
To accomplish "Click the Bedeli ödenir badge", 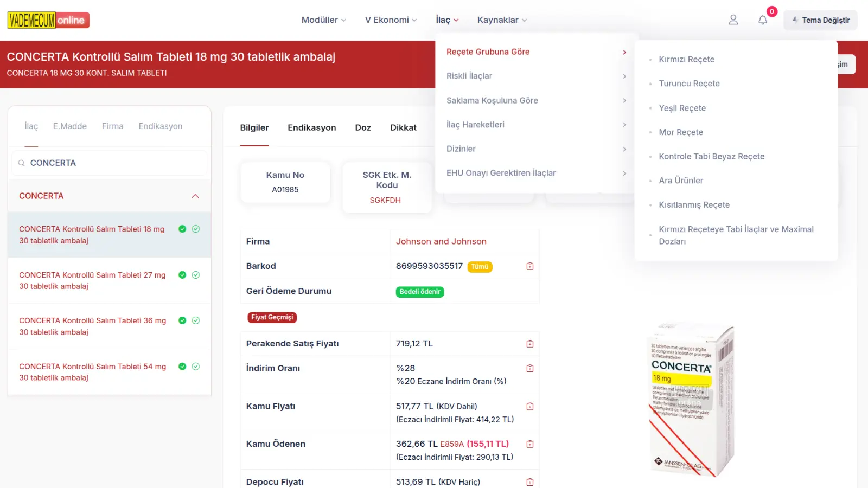I will click(x=420, y=292).
